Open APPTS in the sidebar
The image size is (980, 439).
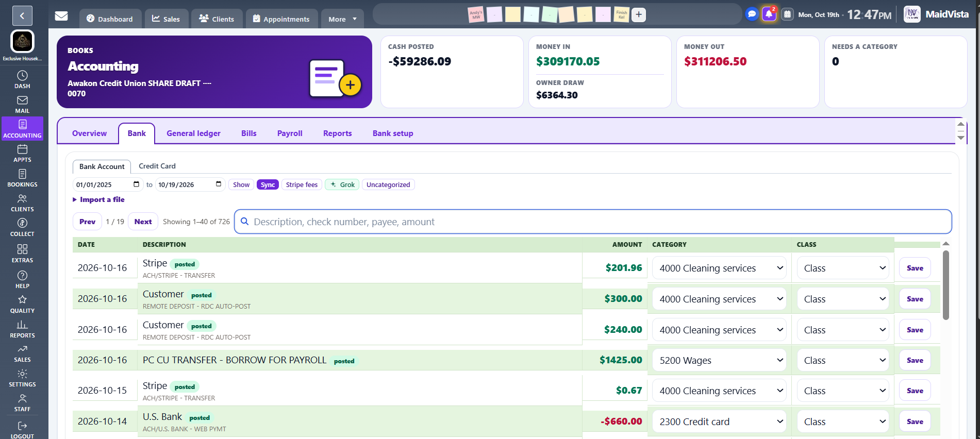[x=22, y=153]
